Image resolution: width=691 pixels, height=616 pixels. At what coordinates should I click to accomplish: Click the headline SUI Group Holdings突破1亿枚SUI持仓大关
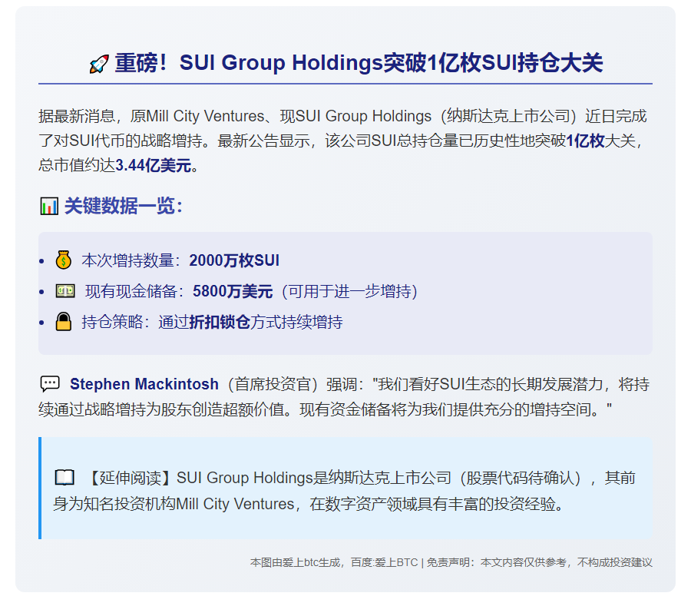pyautogui.click(x=359, y=64)
